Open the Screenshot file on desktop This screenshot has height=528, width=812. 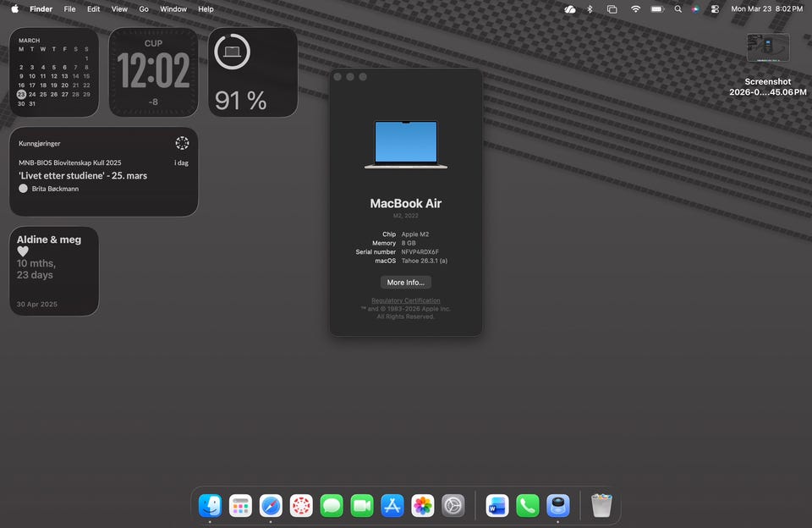768,48
